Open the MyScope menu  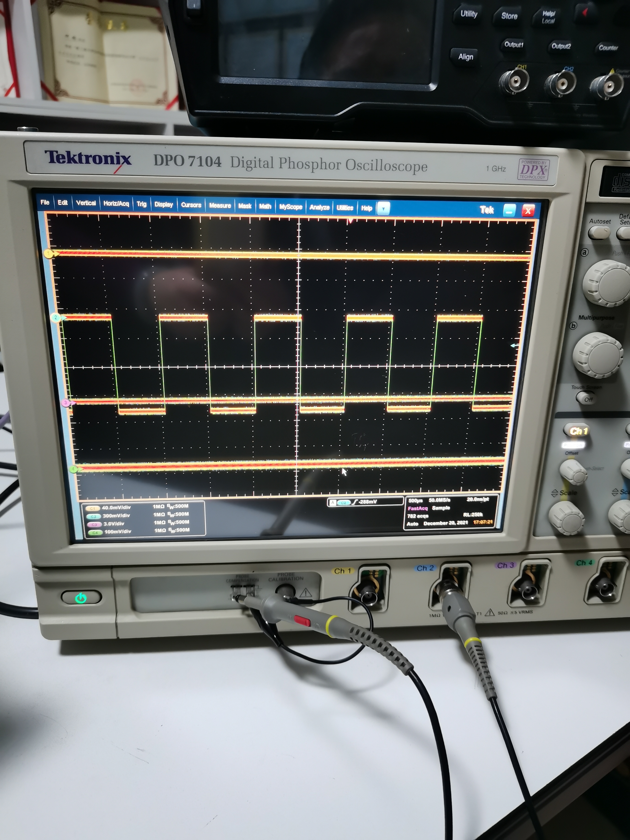coord(291,207)
